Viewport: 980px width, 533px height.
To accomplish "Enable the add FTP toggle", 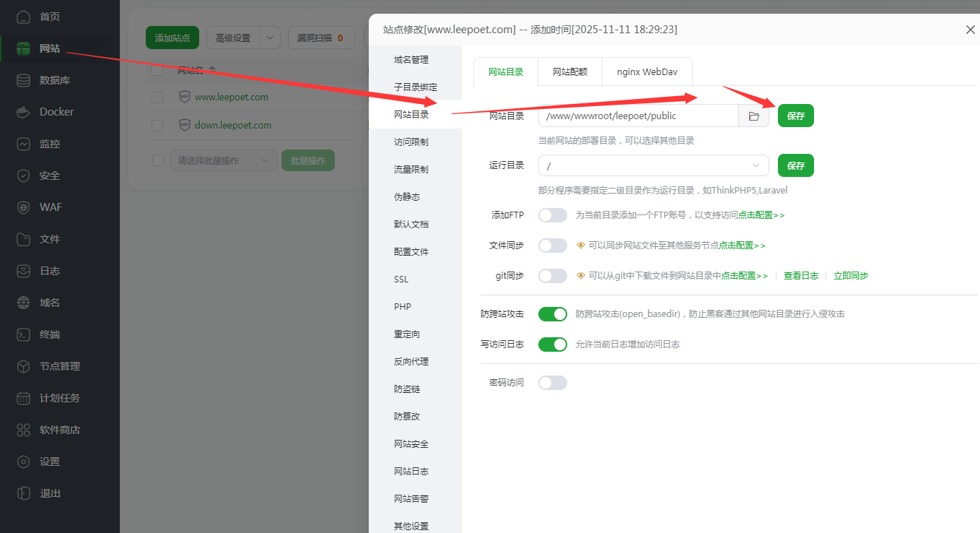I will (x=552, y=215).
